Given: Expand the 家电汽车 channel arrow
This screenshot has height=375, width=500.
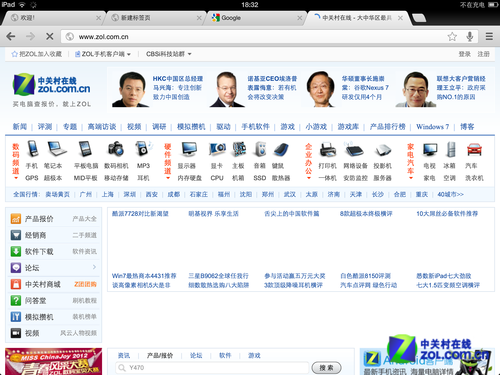Looking at the screenshot, I should click(x=411, y=178).
